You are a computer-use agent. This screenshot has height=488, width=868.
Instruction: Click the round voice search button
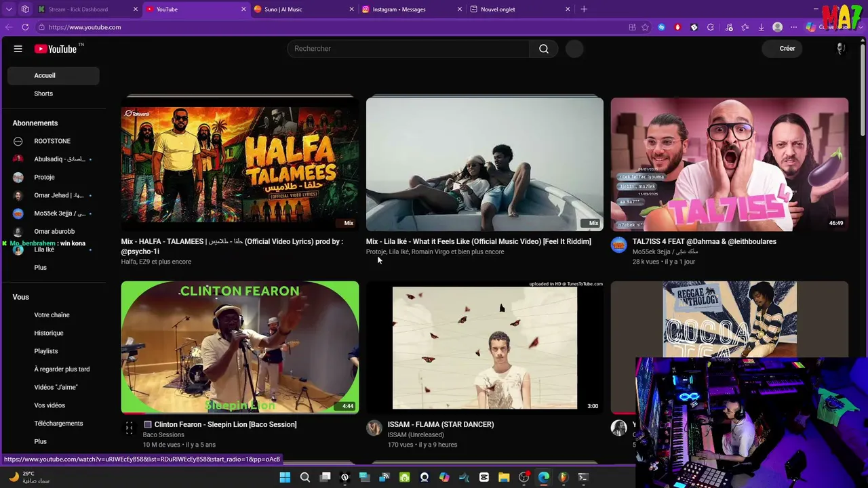[x=574, y=49]
